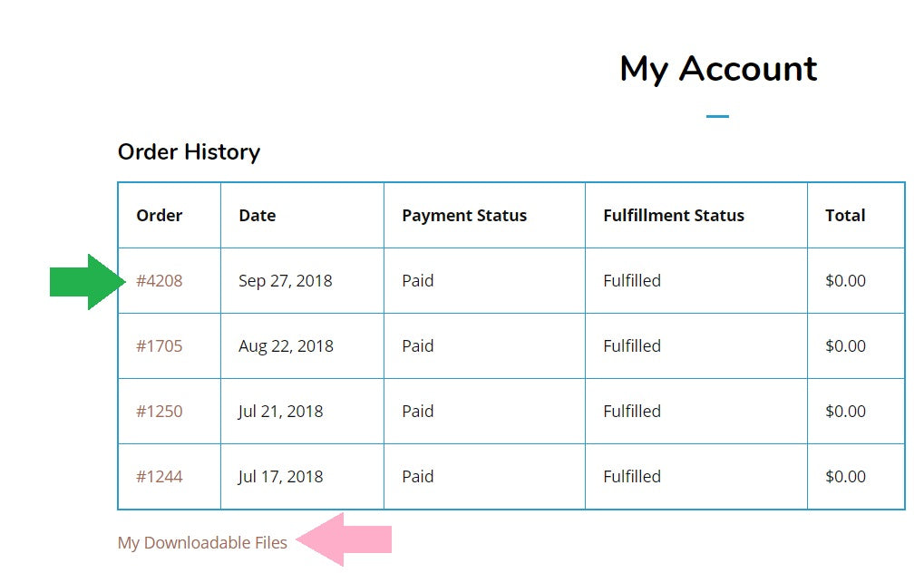
Task: Select order #1244 link
Action: point(160,477)
